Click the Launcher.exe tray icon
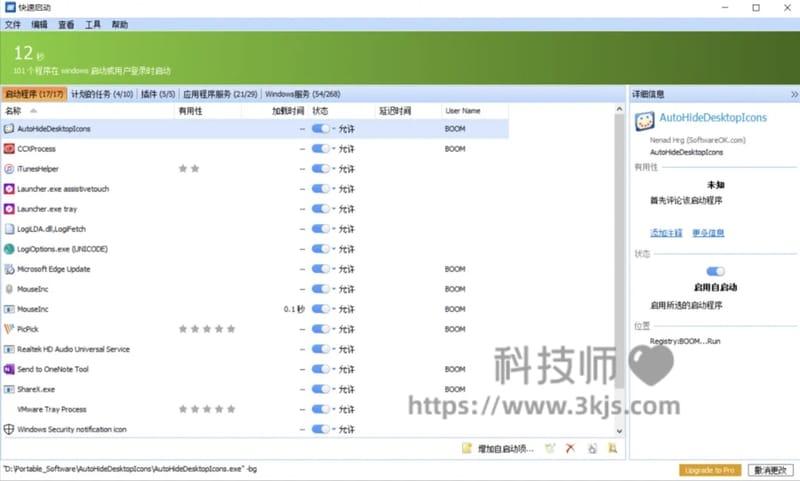The width and height of the screenshot is (800, 481). click(x=9, y=209)
